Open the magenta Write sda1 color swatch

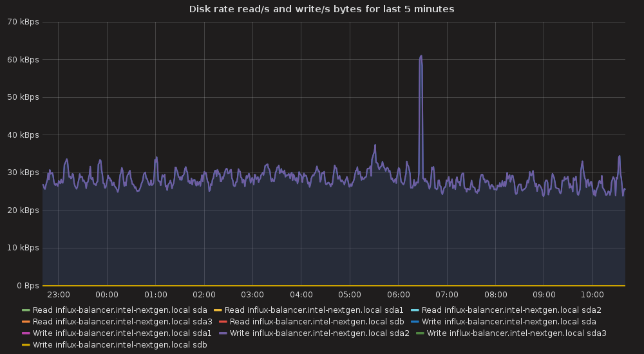point(26,333)
